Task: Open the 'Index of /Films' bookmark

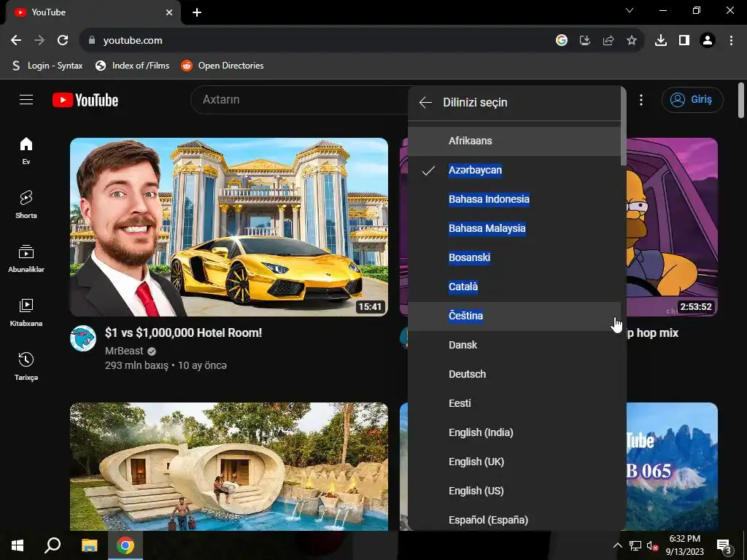Action: pos(133,66)
